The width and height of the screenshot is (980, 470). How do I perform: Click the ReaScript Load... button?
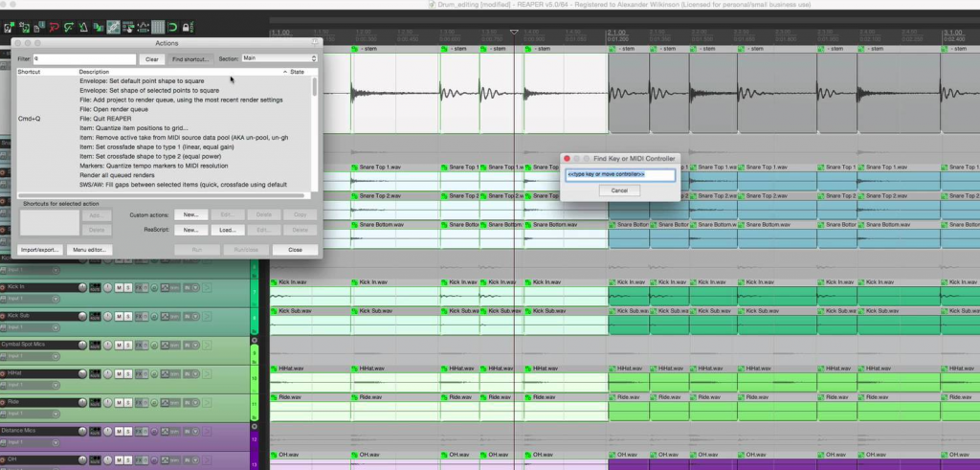pyautogui.click(x=228, y=230)
